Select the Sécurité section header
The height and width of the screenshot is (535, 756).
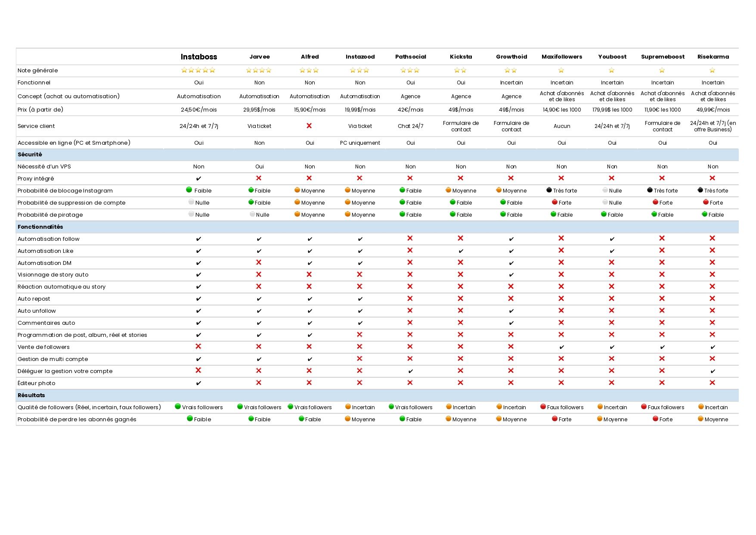click(x=377, y=155)
